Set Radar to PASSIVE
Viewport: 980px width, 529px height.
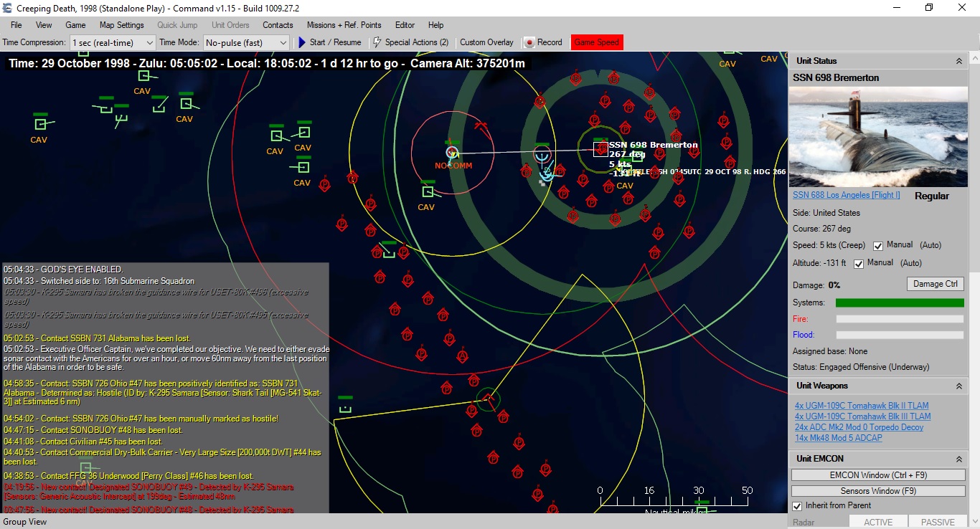[x=938, y=522]
